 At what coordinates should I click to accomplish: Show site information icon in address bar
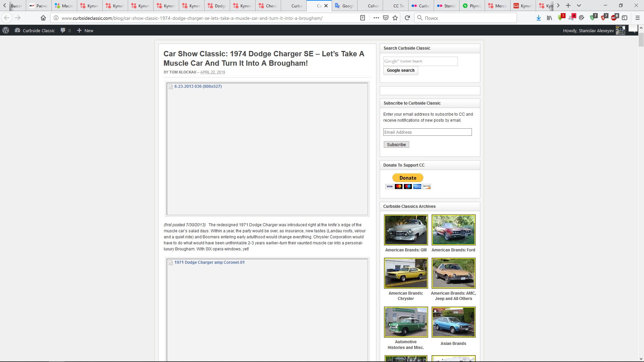[x=56, y=18]
